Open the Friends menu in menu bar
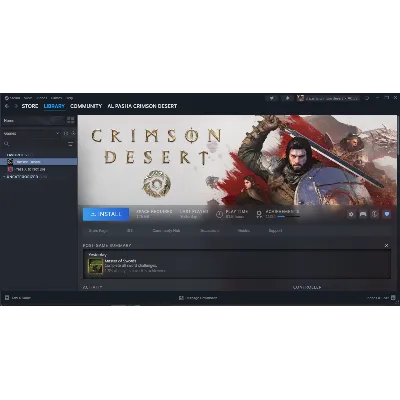 (42, 98)
